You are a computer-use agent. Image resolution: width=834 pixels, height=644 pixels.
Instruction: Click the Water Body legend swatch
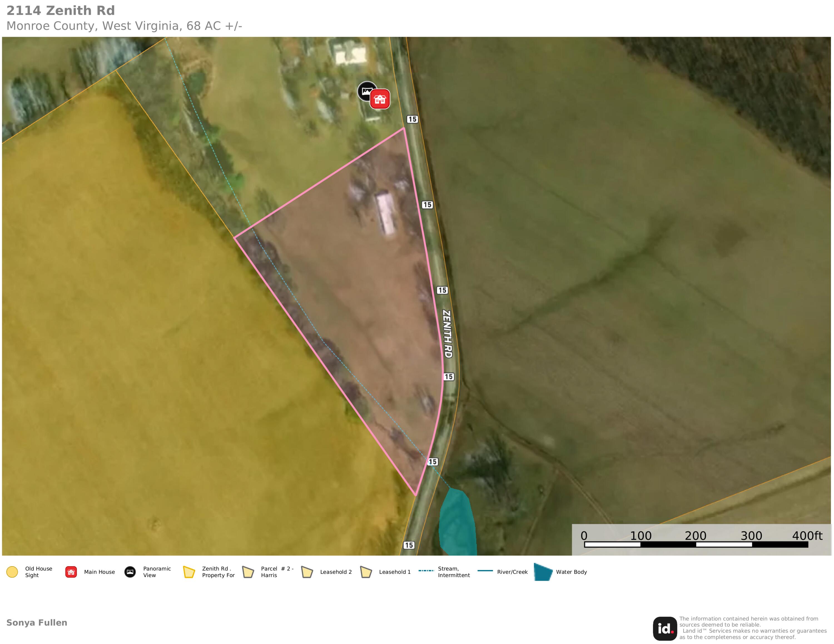543,572
